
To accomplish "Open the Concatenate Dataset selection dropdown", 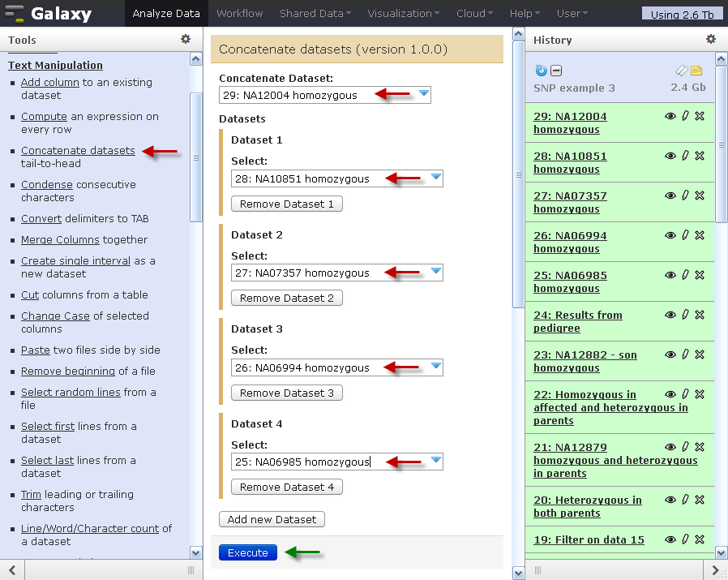I will [x=424, y=95].
